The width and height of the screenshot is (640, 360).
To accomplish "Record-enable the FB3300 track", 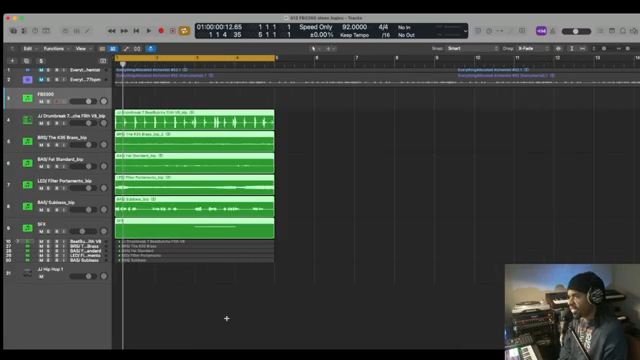I will [56, 102].
